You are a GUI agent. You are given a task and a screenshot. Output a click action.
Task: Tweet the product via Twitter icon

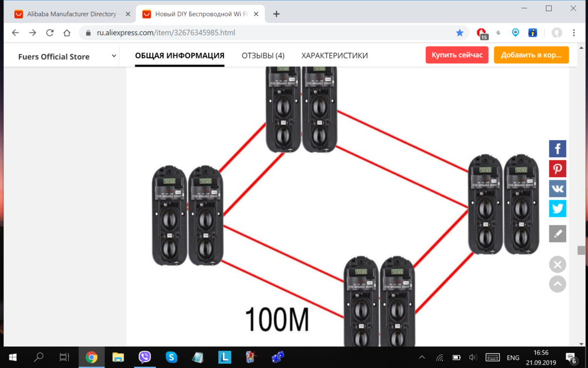[557, 208]
